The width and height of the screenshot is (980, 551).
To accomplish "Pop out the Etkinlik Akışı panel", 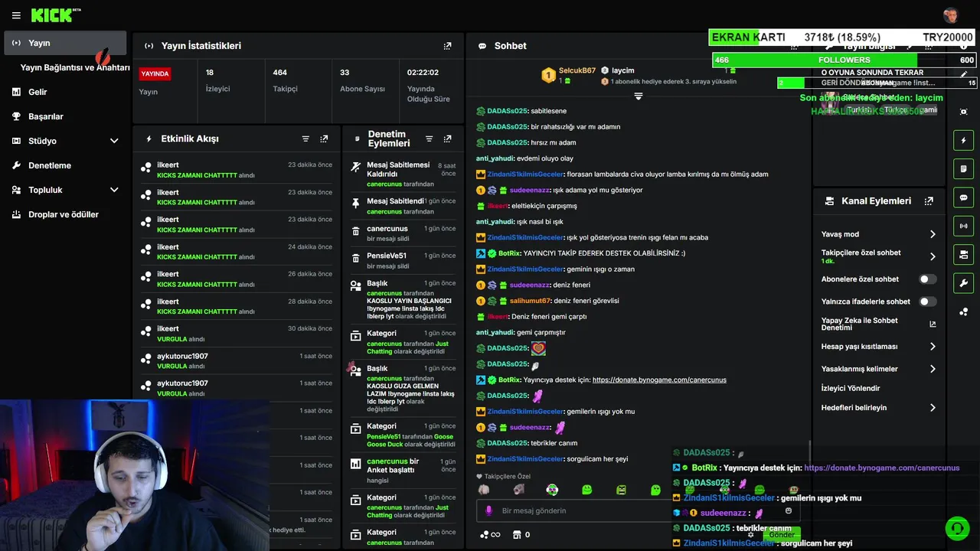I will tap(324, 139).
